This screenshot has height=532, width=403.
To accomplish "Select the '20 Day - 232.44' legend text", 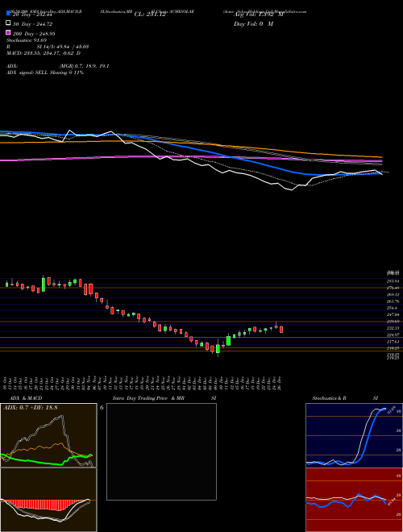I will pyautogui.click(x=32, y=15).
